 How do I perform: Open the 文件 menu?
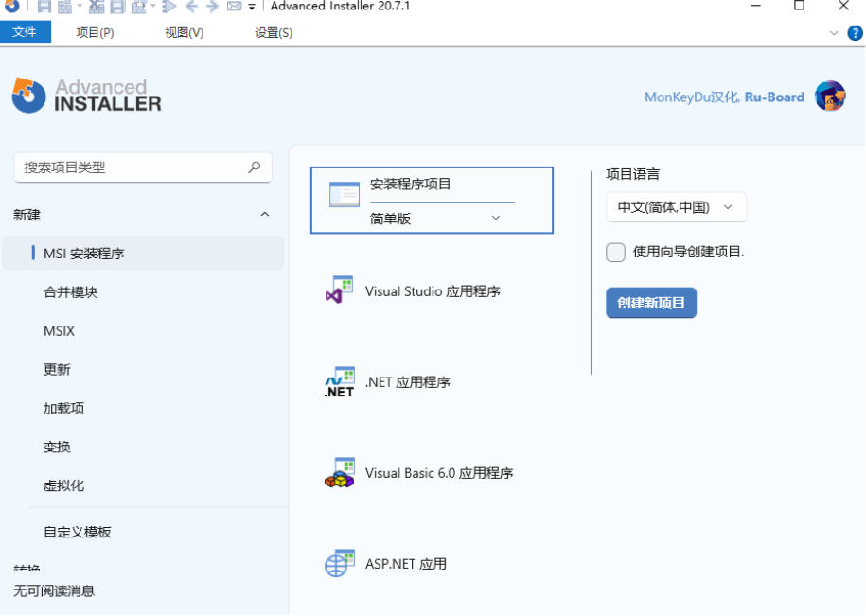26,31
